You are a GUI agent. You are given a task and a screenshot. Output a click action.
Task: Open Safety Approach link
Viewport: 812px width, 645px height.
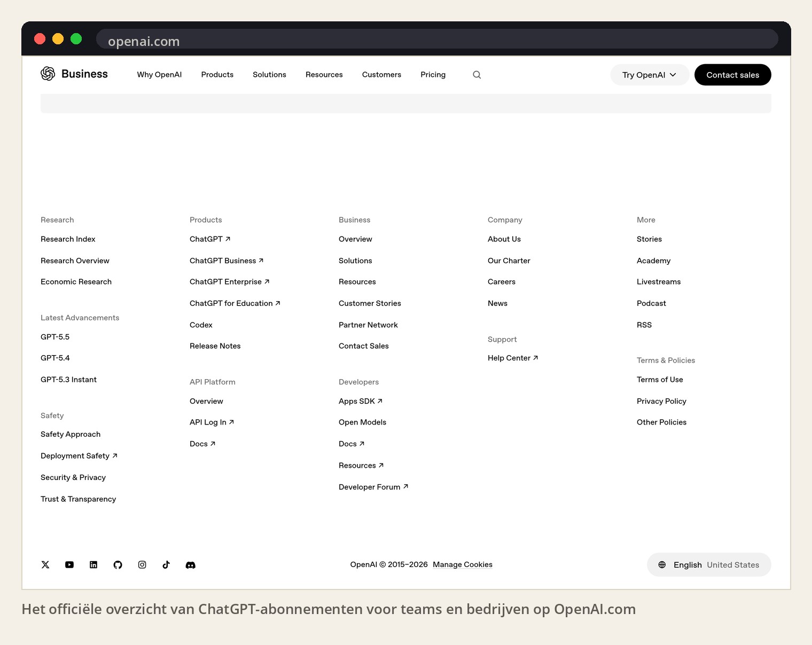tap(71, 435)
